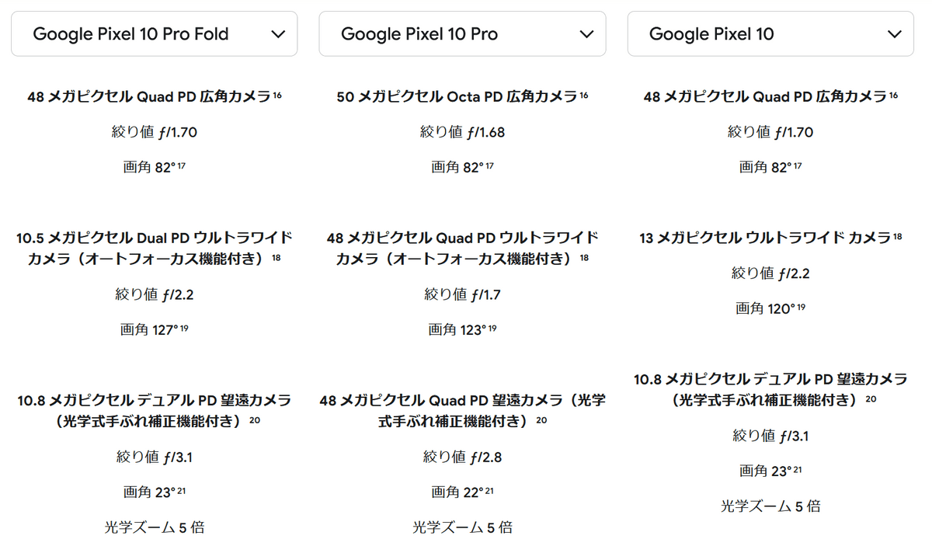Open footnote 18 beside 13 メガピクセル ウルトラワイド カメラ
The height and width of the screenshot is (560, 932).
(x=897, y=236)
